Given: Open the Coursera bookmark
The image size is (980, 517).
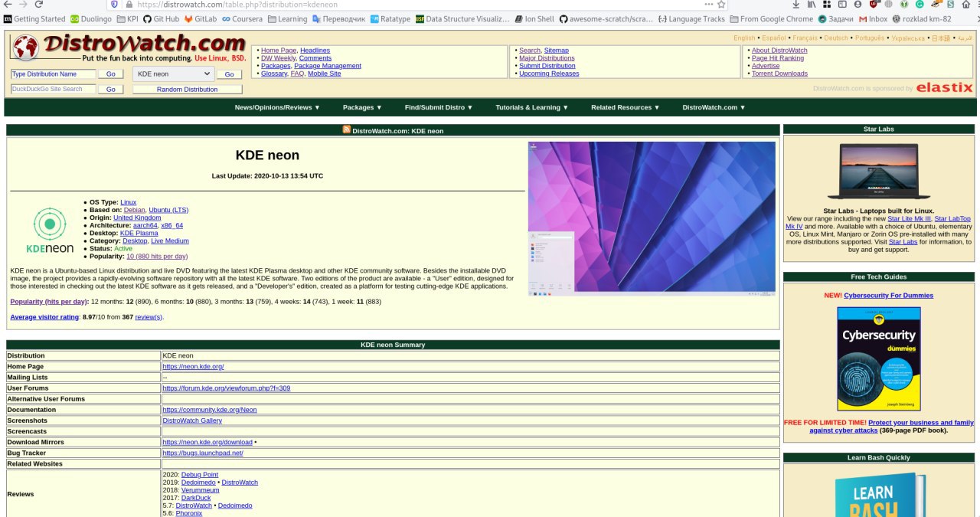Looking at the screenshot, I should click(243, 19).
